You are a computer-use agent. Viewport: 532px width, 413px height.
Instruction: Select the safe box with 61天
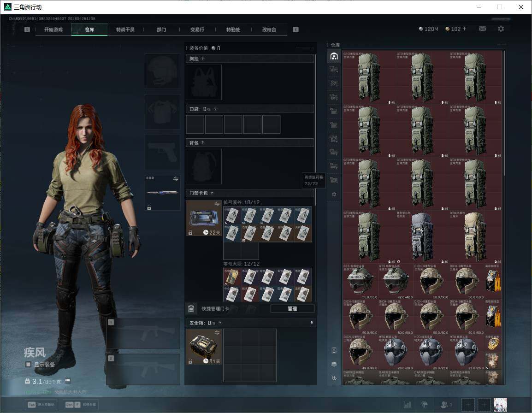204,347
